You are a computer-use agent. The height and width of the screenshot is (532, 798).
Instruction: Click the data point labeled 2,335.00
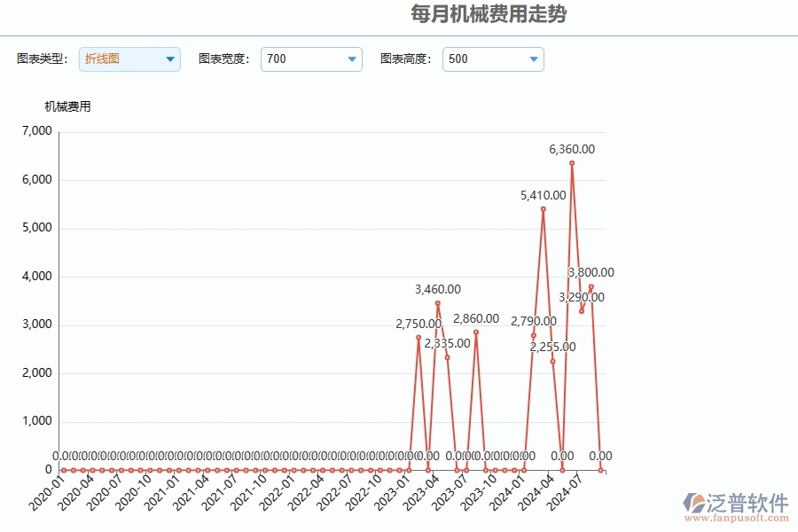(x=448, y=357)
